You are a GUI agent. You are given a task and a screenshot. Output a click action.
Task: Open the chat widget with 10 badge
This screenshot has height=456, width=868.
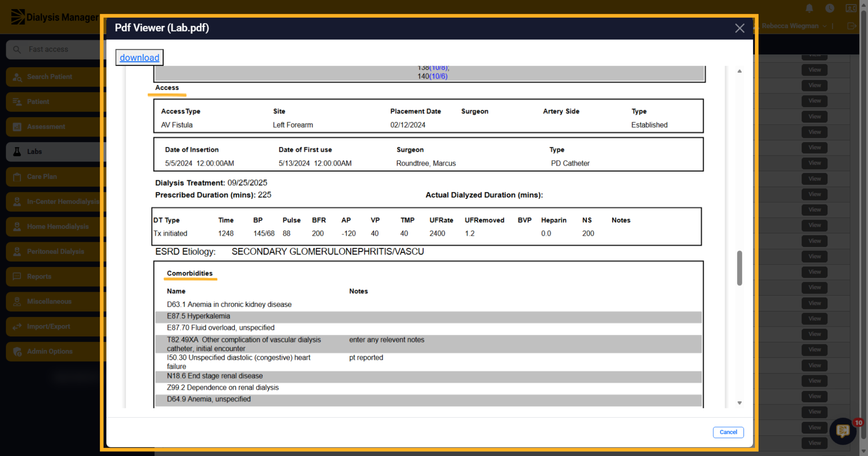pos(843,431)
